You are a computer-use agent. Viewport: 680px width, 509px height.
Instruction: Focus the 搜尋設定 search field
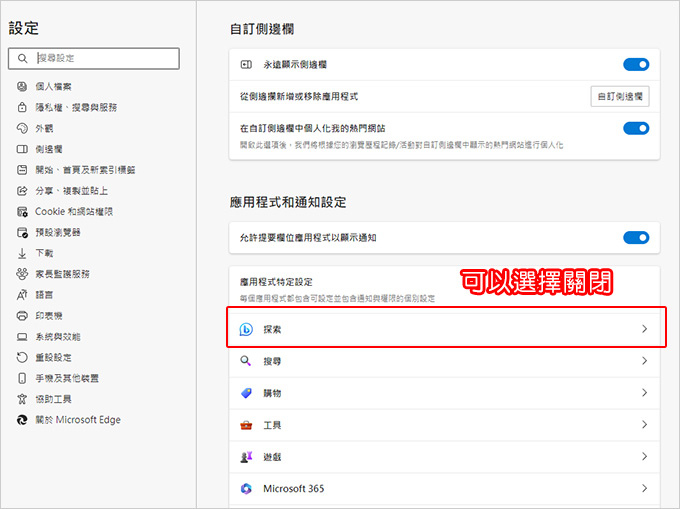[94, 59]
